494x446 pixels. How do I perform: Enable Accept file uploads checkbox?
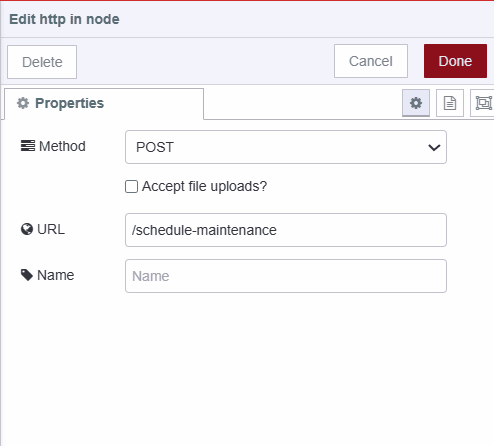tap(131, 186)
